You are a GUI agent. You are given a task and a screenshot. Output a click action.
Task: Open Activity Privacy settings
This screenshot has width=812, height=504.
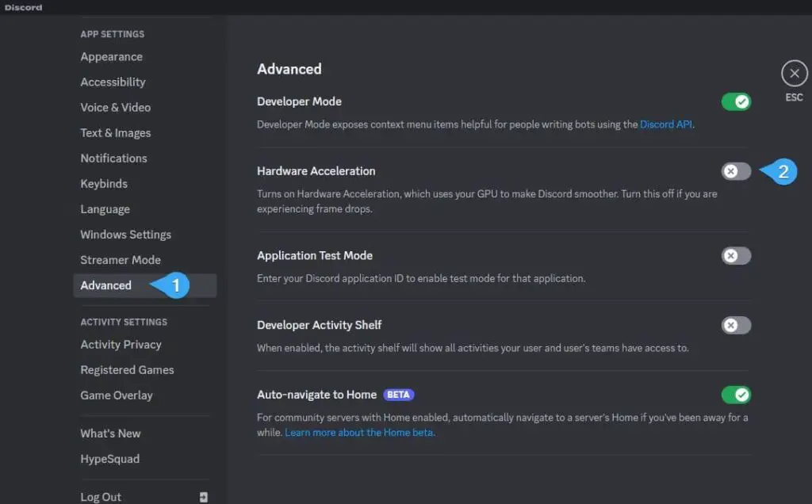(x=121, y=344)
